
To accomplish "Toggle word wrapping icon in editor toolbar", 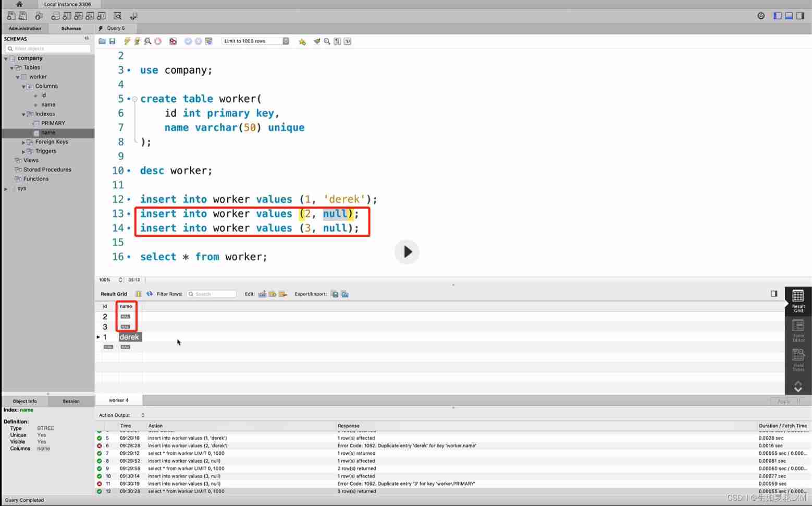I will click(x=348, y=41).
